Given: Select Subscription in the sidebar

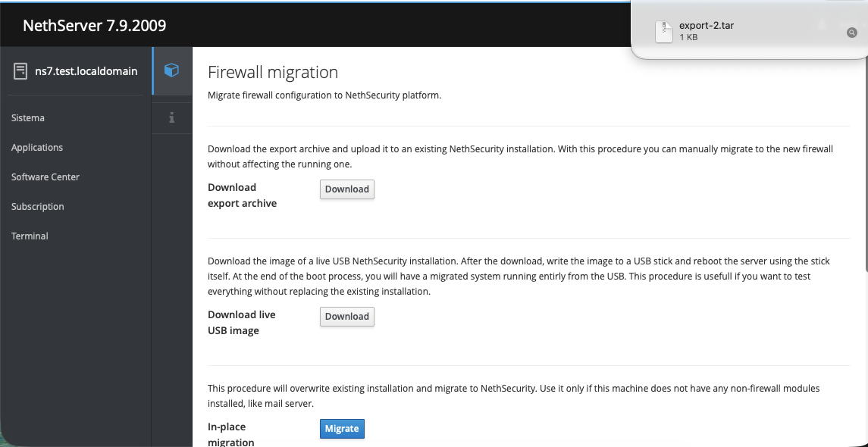Looking at the screenshot, I should coord(38,207).
